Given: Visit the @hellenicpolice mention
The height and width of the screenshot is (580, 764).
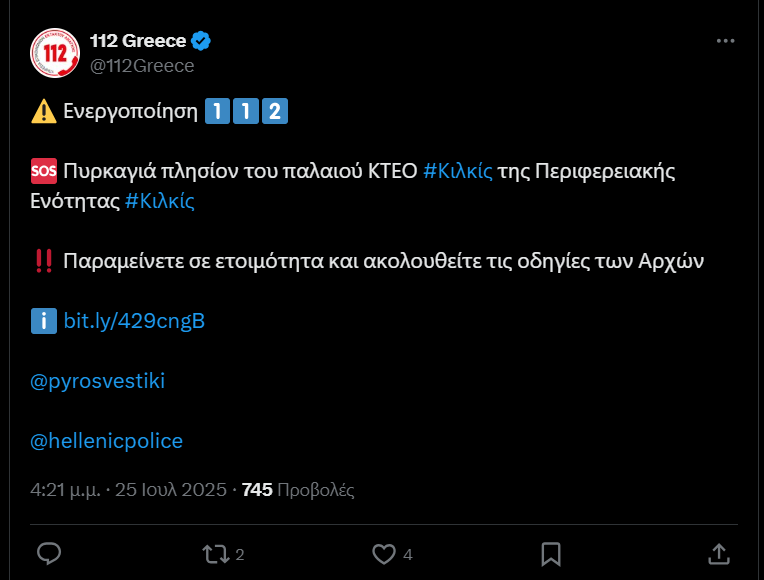Looking at the screenshot, I should coord(107,441).
